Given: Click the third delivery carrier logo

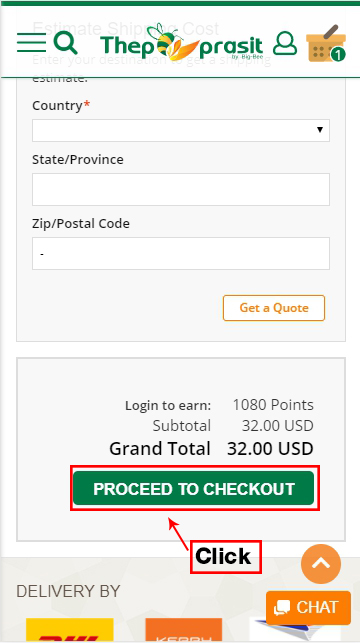Looking at the screenshot, I should (x=294, y=630).
